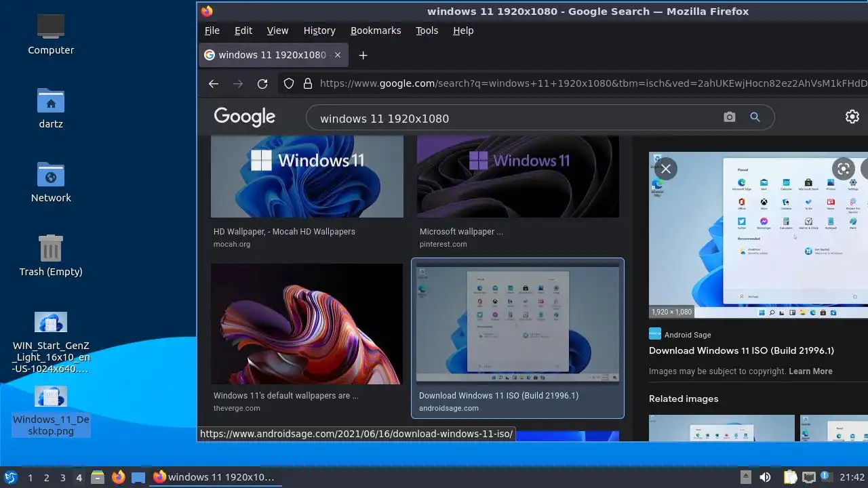Open the dartz home folder icon
This screenshot has height=488, width=868.
(51, 108)
